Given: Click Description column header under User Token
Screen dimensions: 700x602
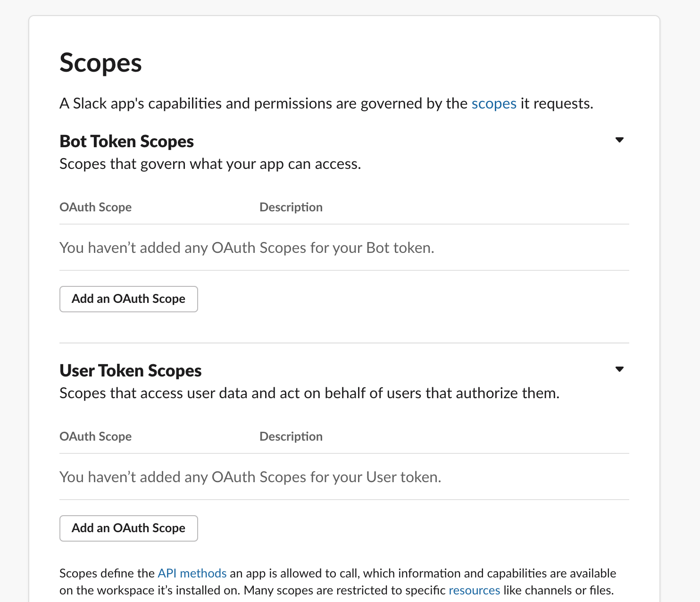Looking at the screenshot, I should click(x=291, y=437).
